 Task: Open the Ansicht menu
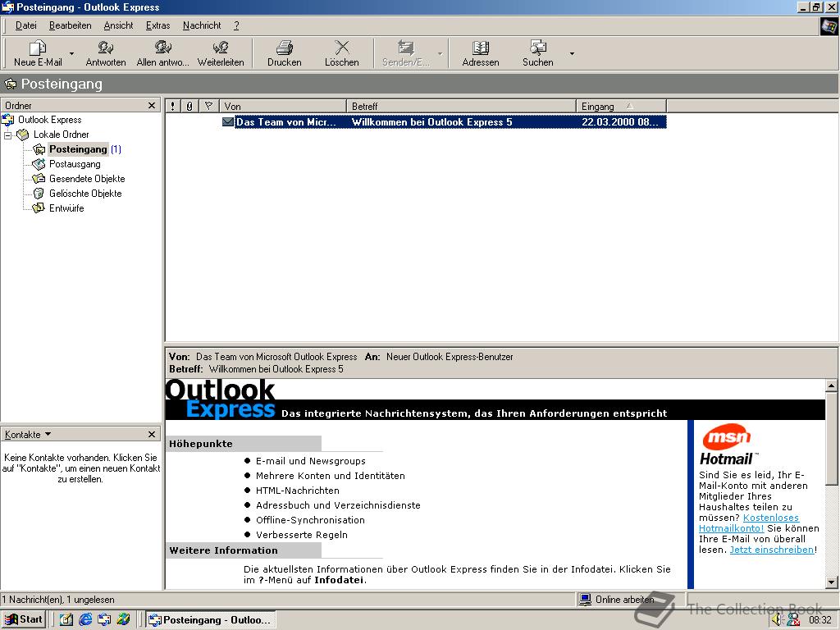(x=118, y=25)
